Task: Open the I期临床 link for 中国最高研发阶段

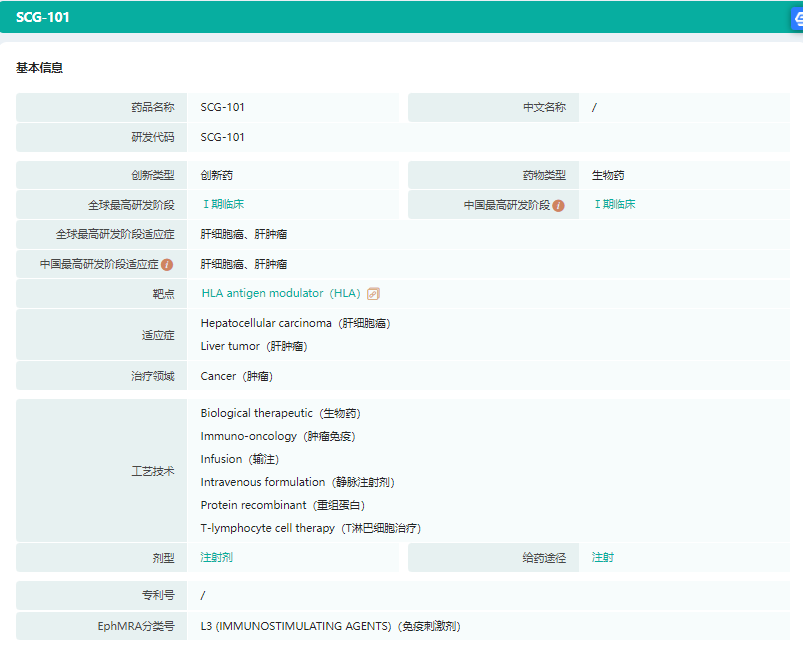Action: [614, 204]
